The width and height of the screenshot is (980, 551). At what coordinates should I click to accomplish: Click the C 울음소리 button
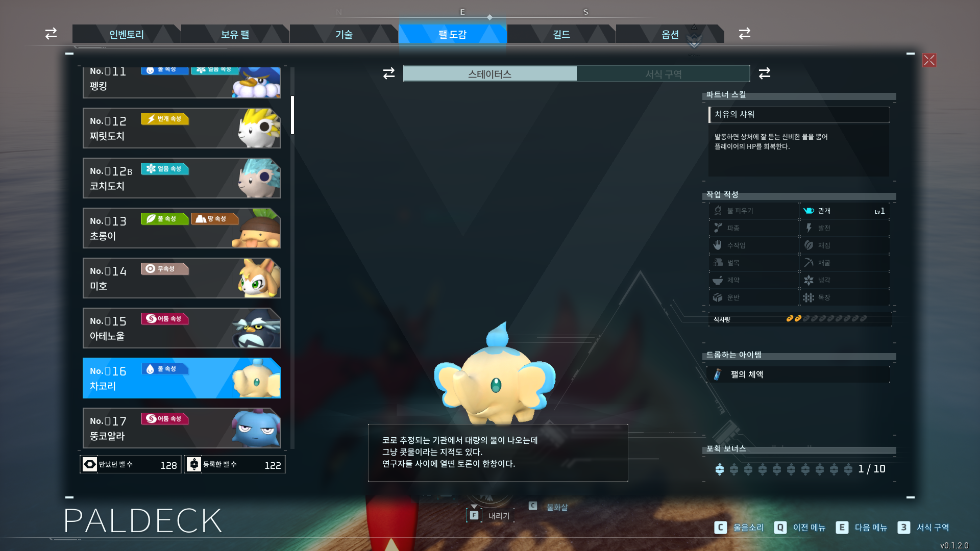pyautogui.click(x=739, y=527)
